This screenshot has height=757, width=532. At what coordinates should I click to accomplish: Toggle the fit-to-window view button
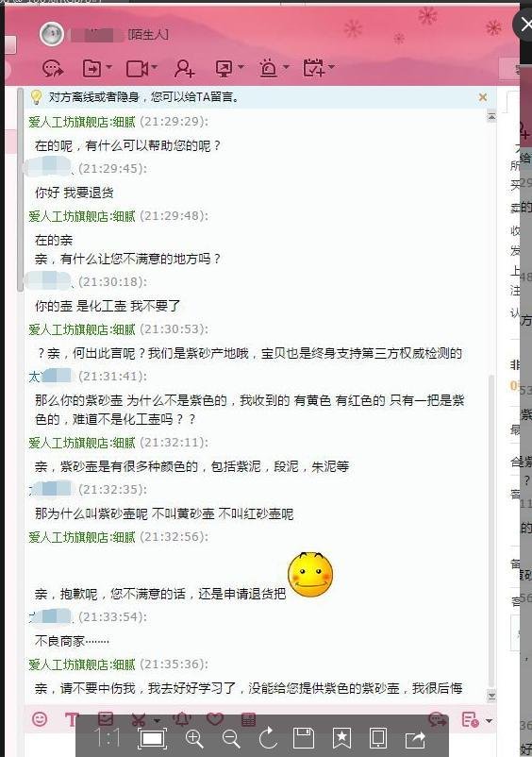(x=153, y=739)
